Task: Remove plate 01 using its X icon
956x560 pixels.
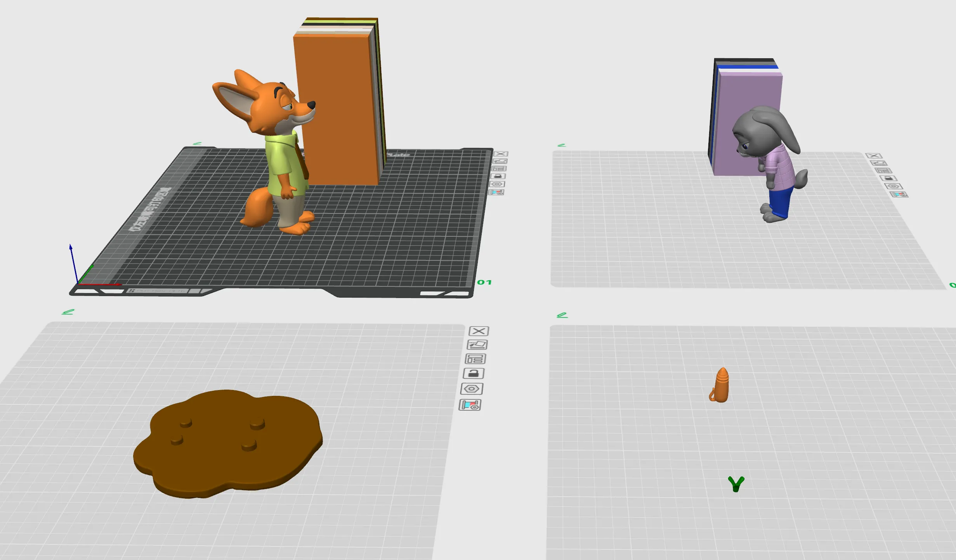Action: [501, 154]
